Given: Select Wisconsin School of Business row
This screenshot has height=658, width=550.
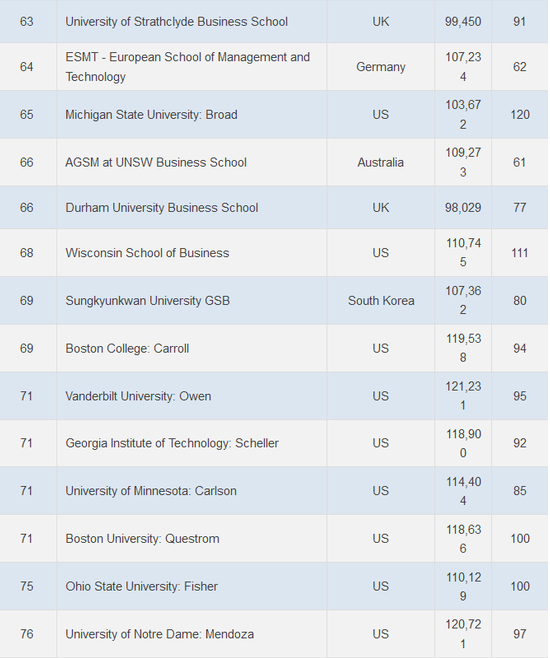Looking at the screenshot, I should [x=274, y=253].
